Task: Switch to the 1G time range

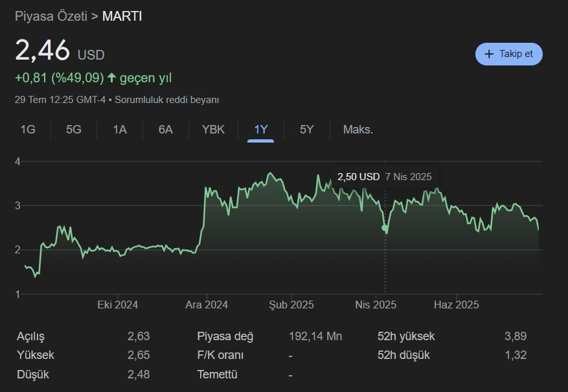Action: 27,130
